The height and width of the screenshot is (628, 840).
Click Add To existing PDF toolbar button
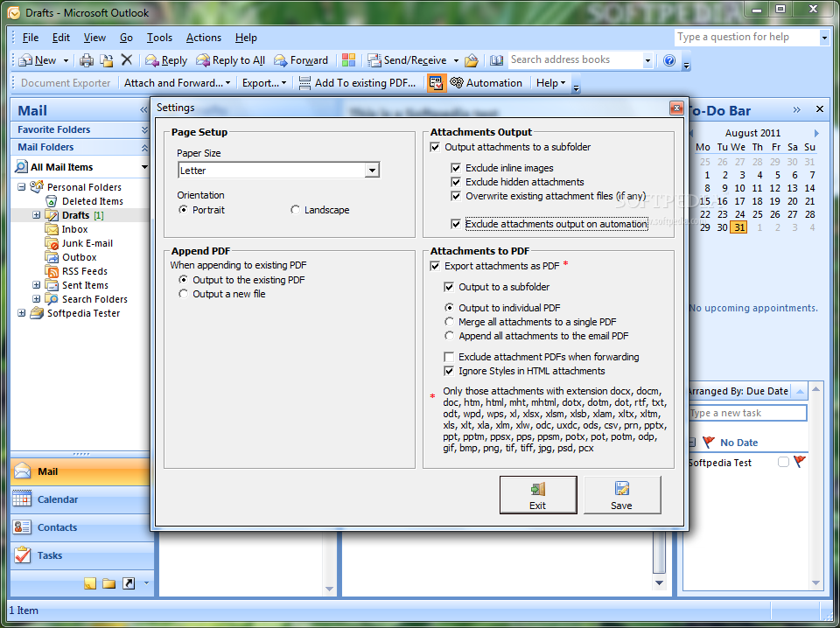[357, 83]
